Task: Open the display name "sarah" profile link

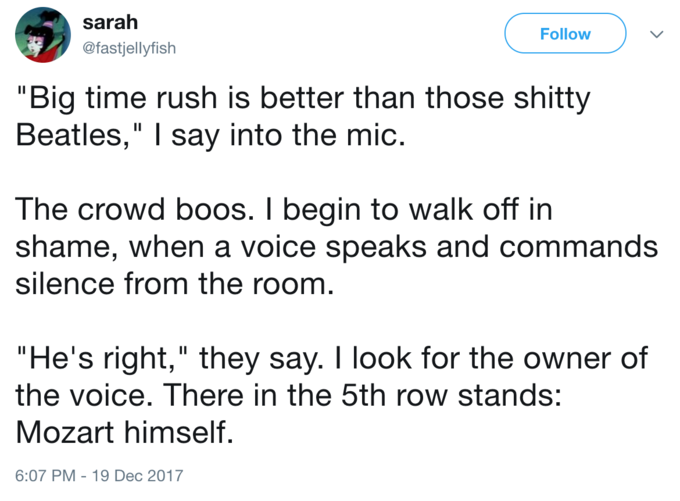Action: tap(110, 22)
